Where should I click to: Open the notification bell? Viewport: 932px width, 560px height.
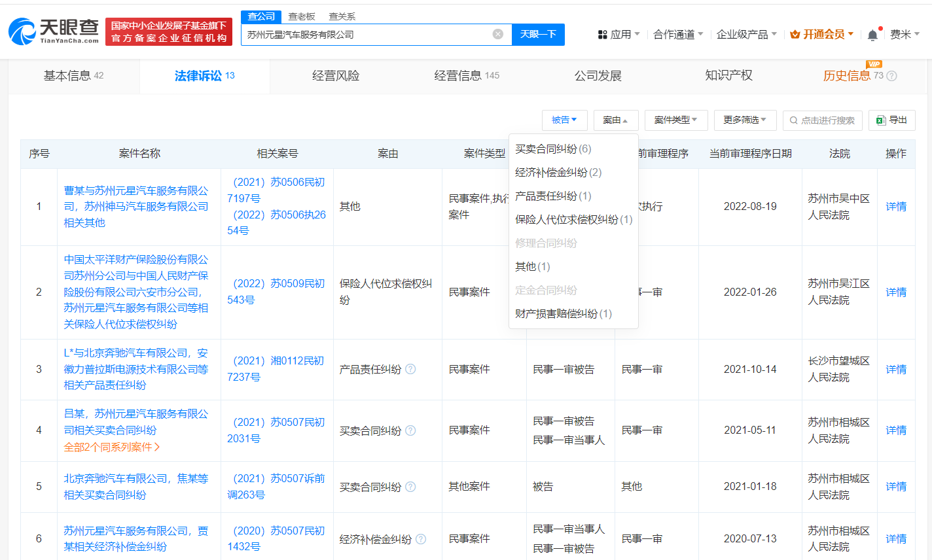[872, 35]
